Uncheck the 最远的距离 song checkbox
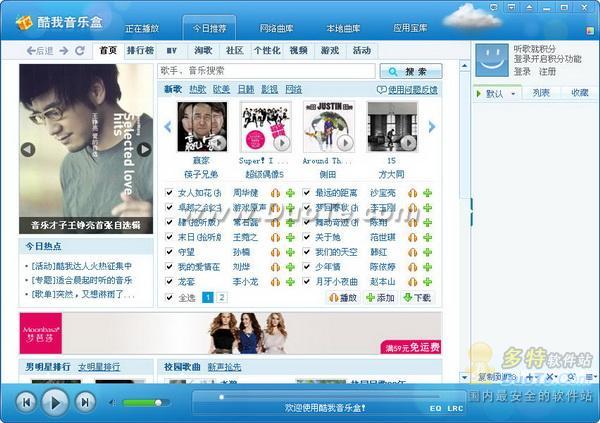This screenshot has height=423, width=600. tap(307, 192)
